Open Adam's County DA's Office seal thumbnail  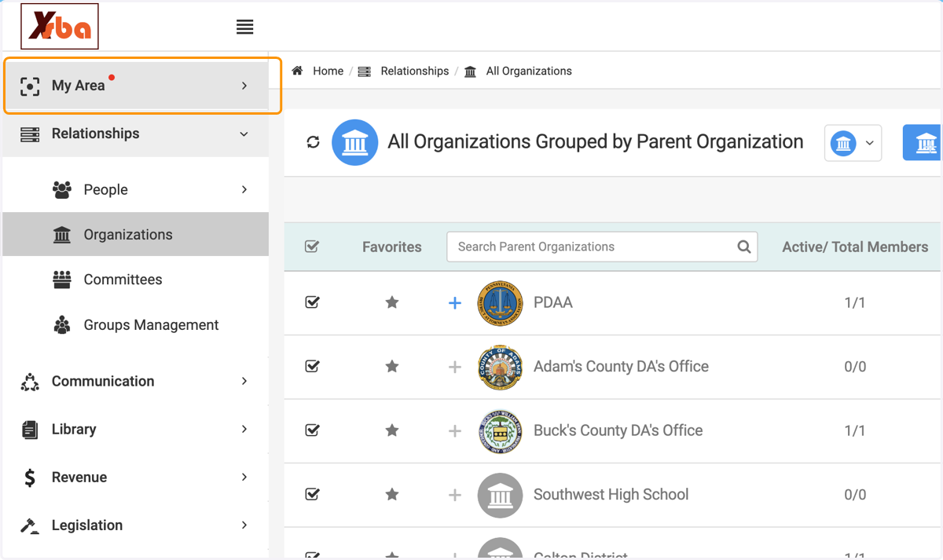[x=500, y=367]
